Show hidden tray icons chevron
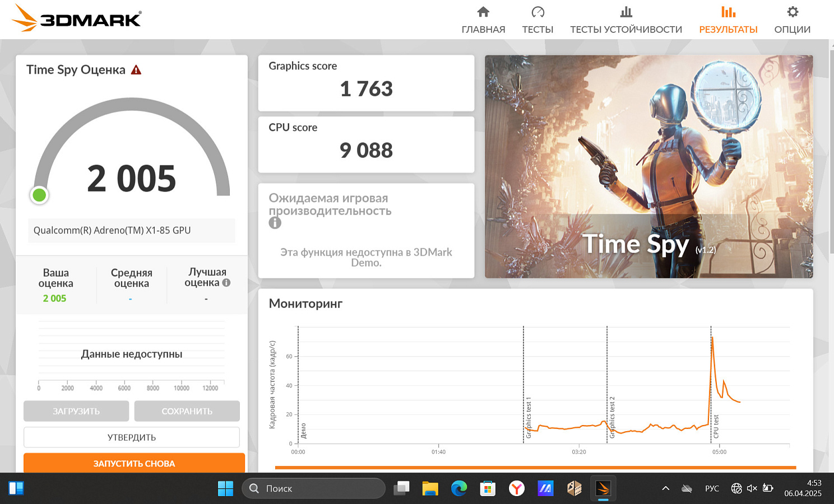 [666, 488]
